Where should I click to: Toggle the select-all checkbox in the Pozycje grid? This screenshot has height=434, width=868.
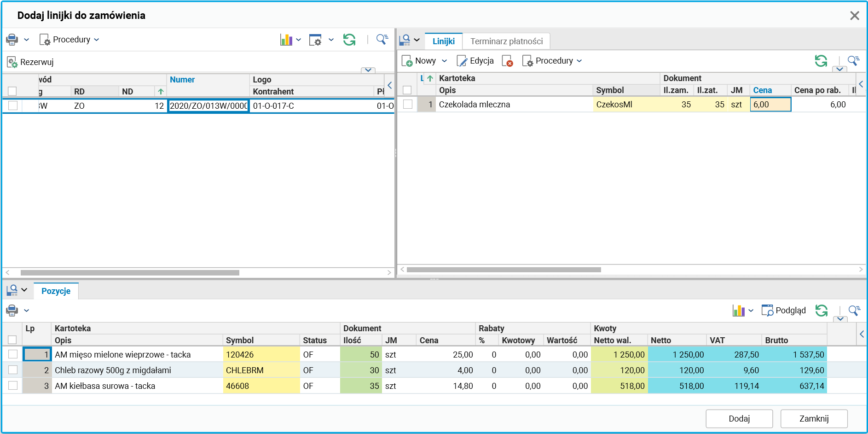(x=12, y=340)
